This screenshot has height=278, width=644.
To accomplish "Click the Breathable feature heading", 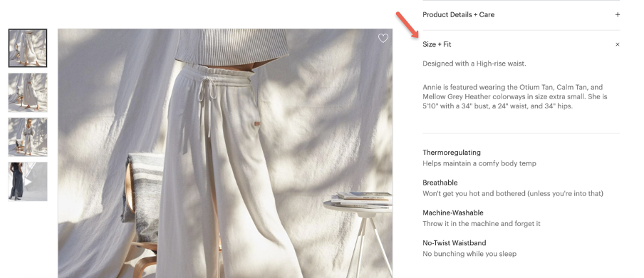I will click(x=440, y=183).
